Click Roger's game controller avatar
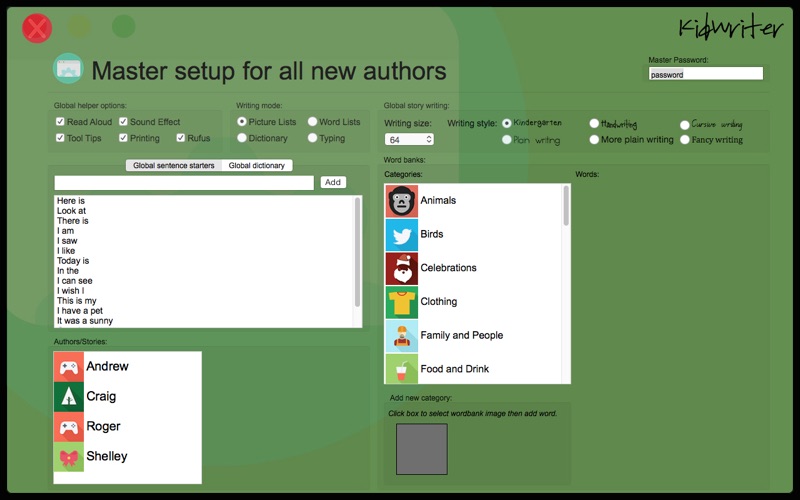 [68, 427]
